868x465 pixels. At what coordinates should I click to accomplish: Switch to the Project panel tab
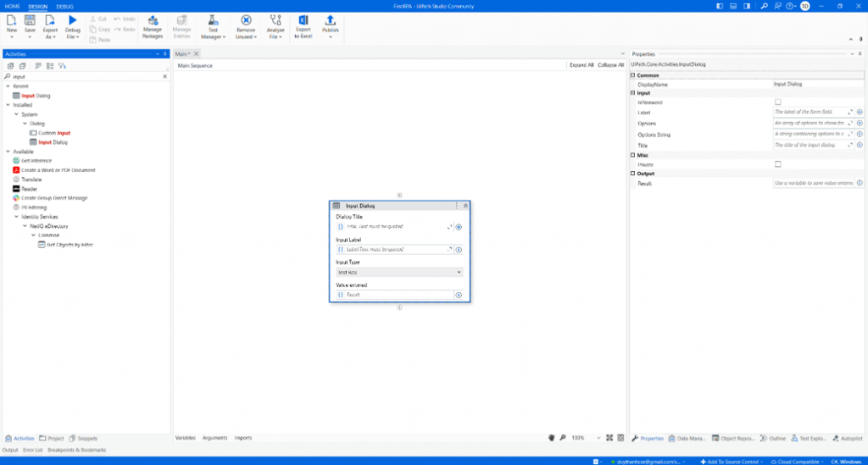(52, 439)
